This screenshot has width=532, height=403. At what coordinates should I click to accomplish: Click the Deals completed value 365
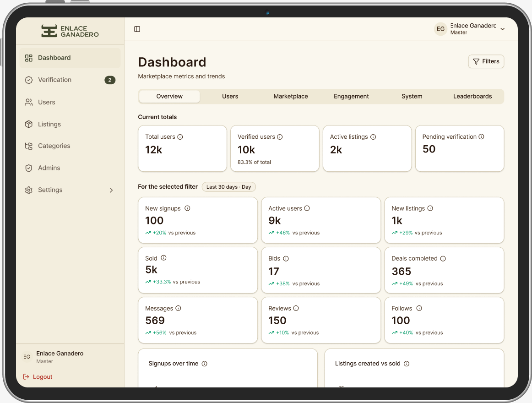click(x=402, y=271)
